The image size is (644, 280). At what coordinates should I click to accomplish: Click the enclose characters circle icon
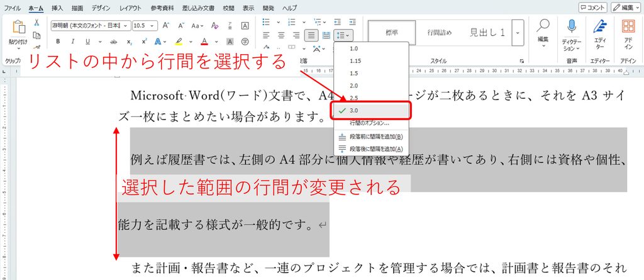(245, 42)
